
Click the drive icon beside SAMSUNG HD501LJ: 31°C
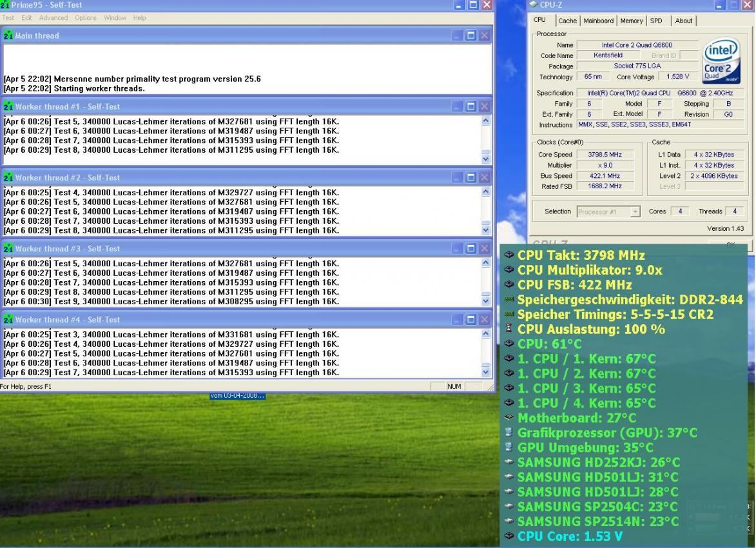pos(509,476)
